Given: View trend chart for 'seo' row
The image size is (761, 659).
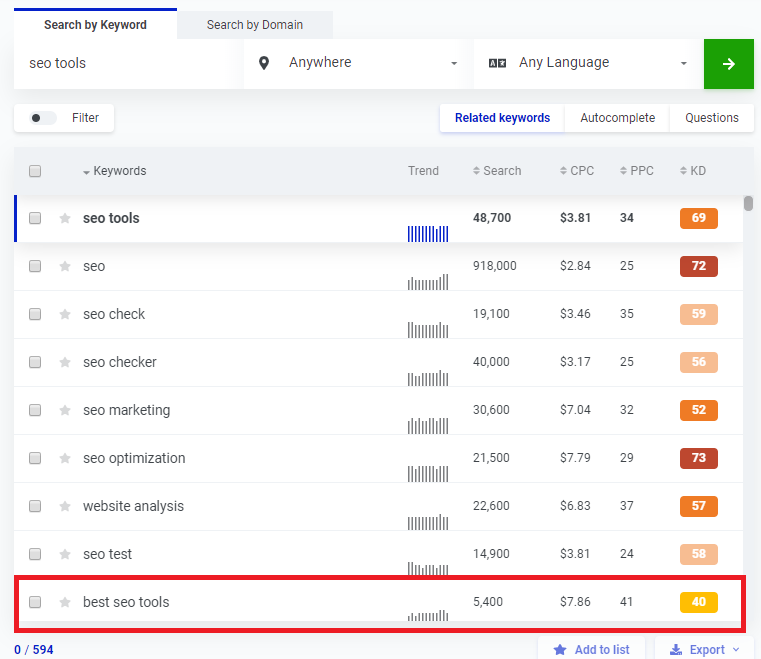Looking at the screenshot, I should pyautogui.click(x=428, y=282).
